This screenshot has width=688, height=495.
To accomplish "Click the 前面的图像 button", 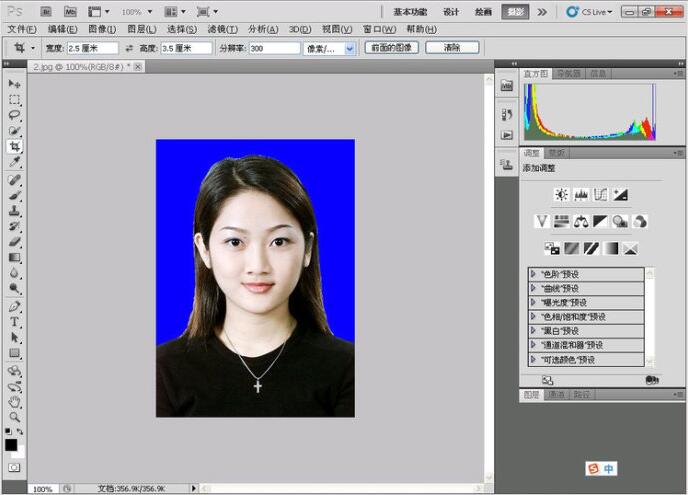I will pos(391,47).
